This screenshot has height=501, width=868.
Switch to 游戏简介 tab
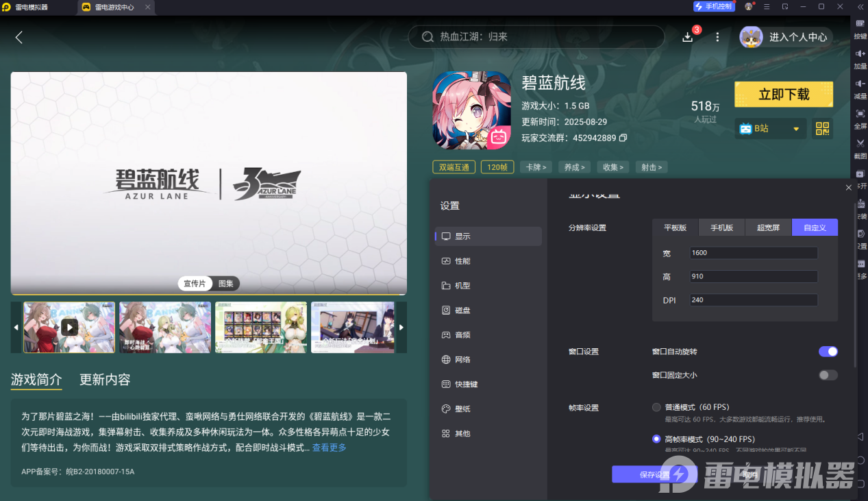click(36, 380)
